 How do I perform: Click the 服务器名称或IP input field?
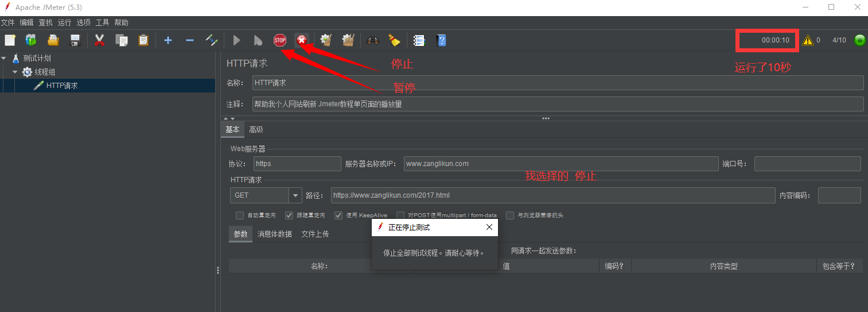tap(560, 164)
